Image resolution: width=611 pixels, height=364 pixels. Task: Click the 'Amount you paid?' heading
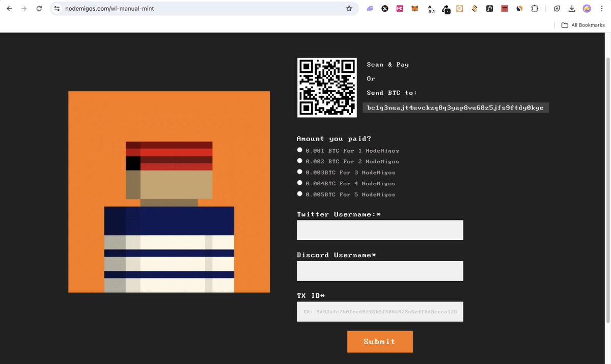coord(335,138)
